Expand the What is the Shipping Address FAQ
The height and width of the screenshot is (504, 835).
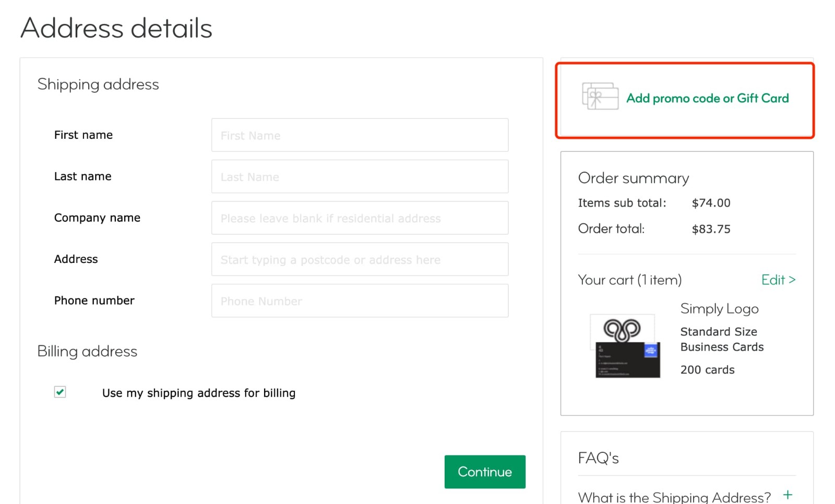coord(673,496)
